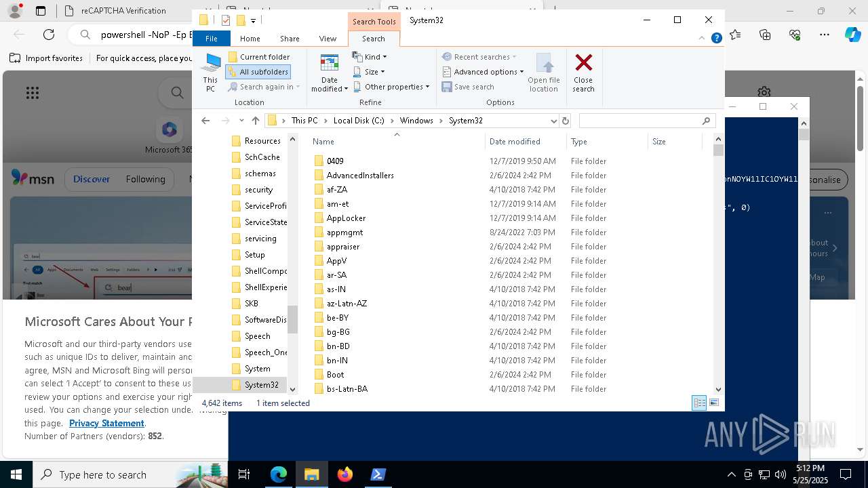Refresh the System32 folder view

click(566, 121)
